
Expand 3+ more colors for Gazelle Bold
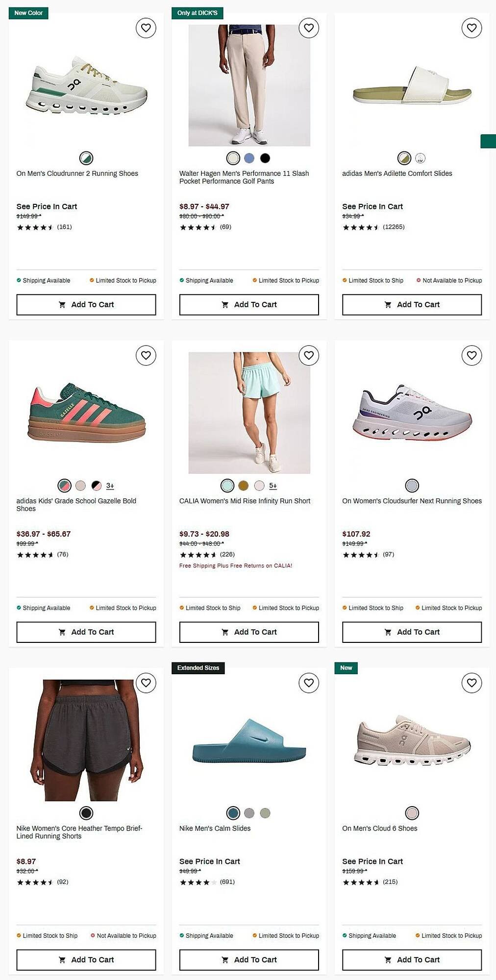coord(110,486)
